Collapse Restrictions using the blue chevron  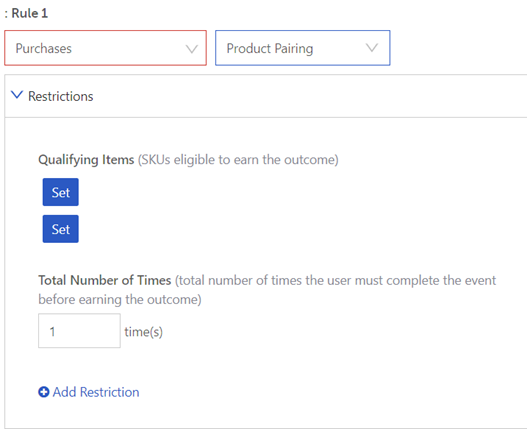(x=17, y=94)
